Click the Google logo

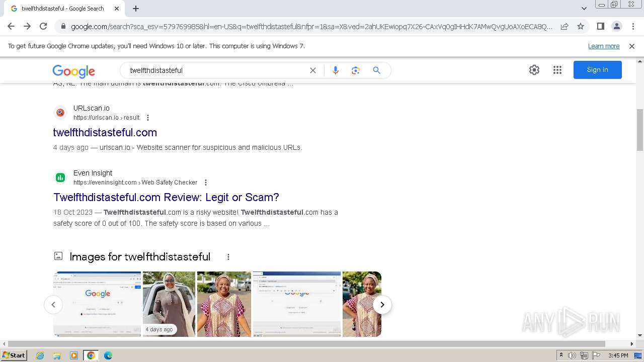[x=73, y=71]
